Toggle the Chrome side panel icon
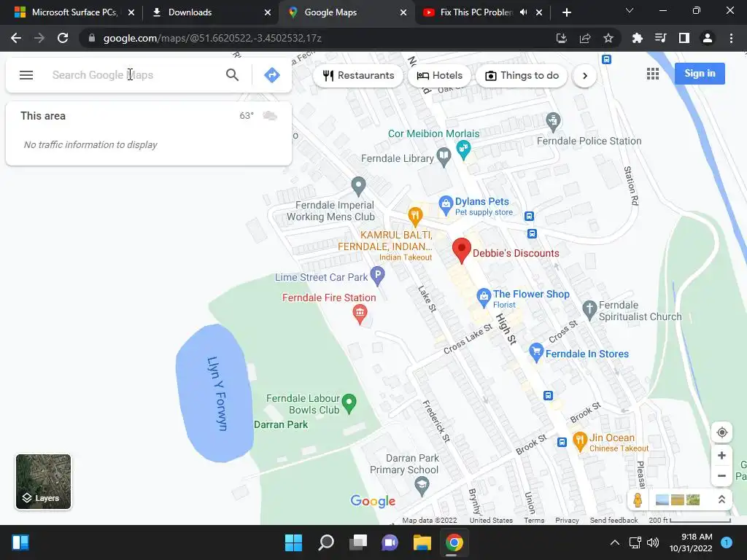The height and width of the screenshot is (560, 747). pos(684,38)
